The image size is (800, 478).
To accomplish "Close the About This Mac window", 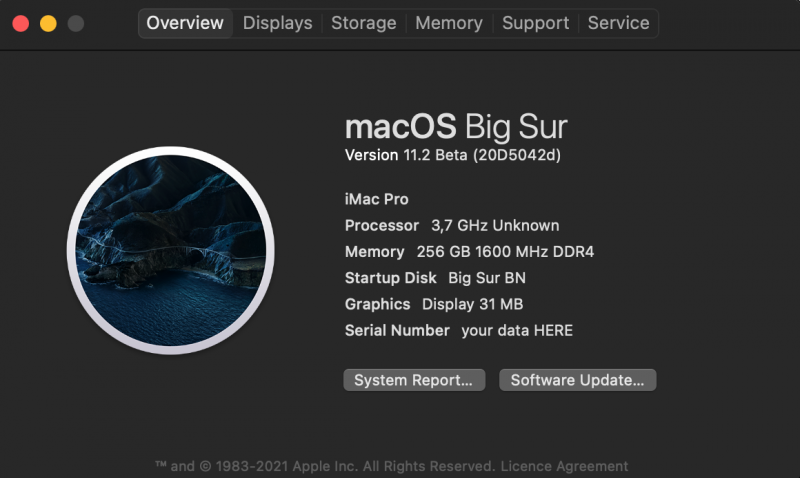I will [x=20, y=23].
